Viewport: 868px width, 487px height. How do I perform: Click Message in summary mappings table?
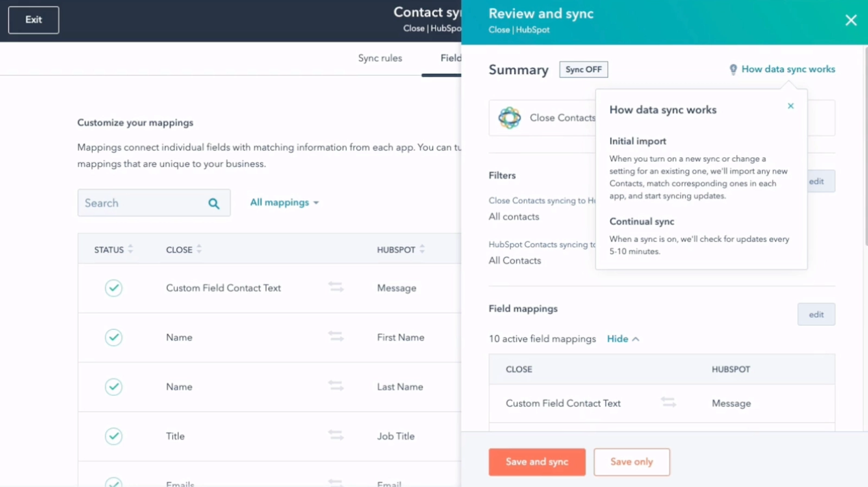click(731, 403)
